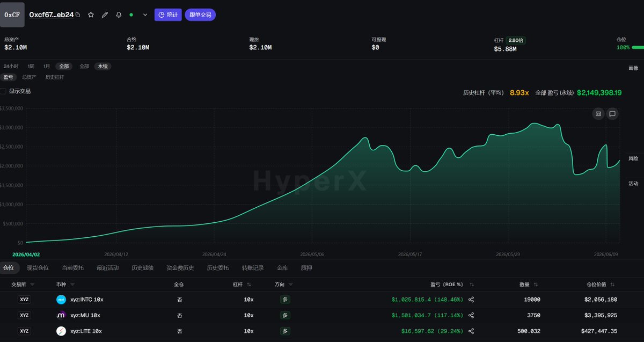
Task: Switch chart to 盈亏 view
Action: pyautogui.click(x=8, y=77)
